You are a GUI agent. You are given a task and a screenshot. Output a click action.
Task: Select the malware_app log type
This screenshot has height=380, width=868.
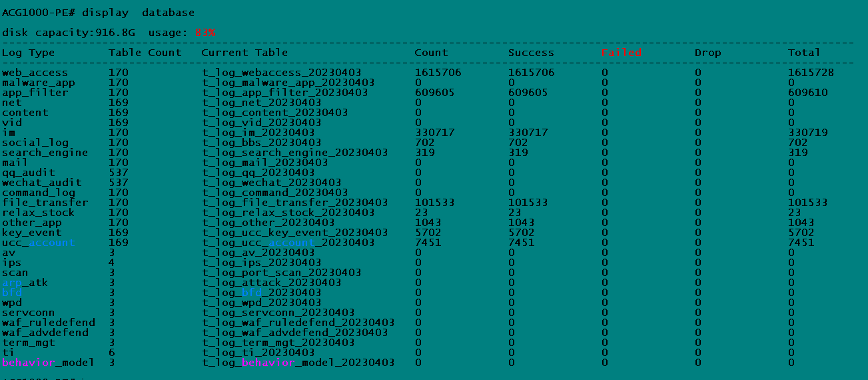(x=39, y=83)
